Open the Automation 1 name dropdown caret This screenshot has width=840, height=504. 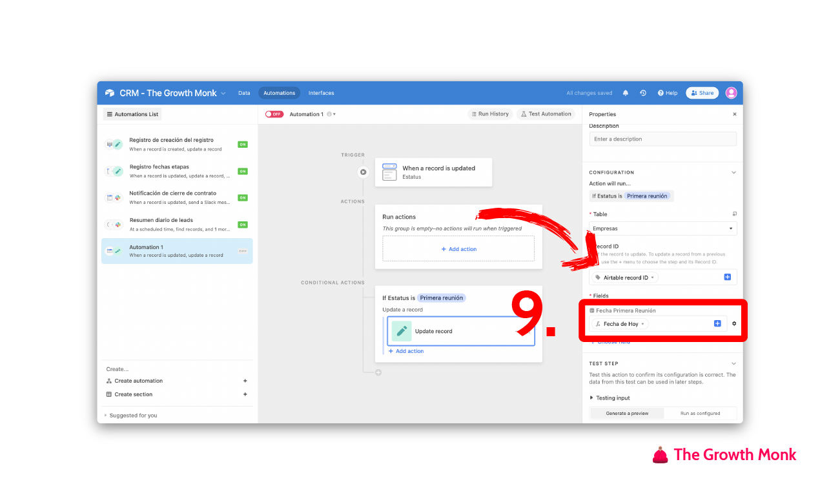pos(334,114)
